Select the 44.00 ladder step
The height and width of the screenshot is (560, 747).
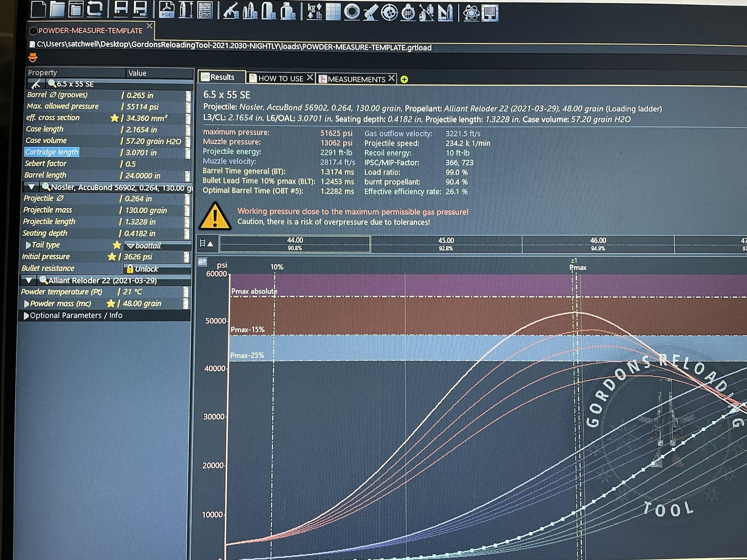pos(295,244)
